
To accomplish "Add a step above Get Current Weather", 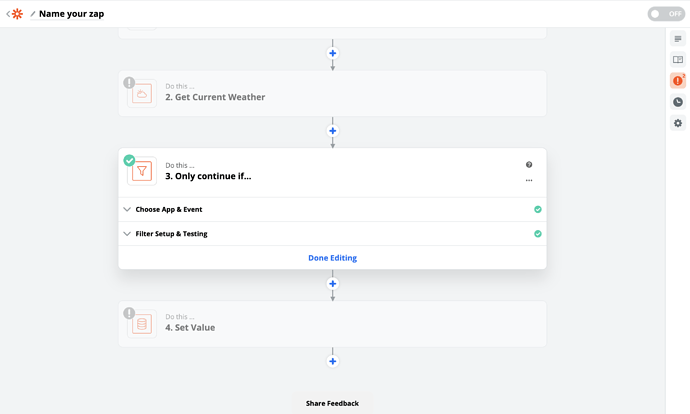I will [333, 53].
